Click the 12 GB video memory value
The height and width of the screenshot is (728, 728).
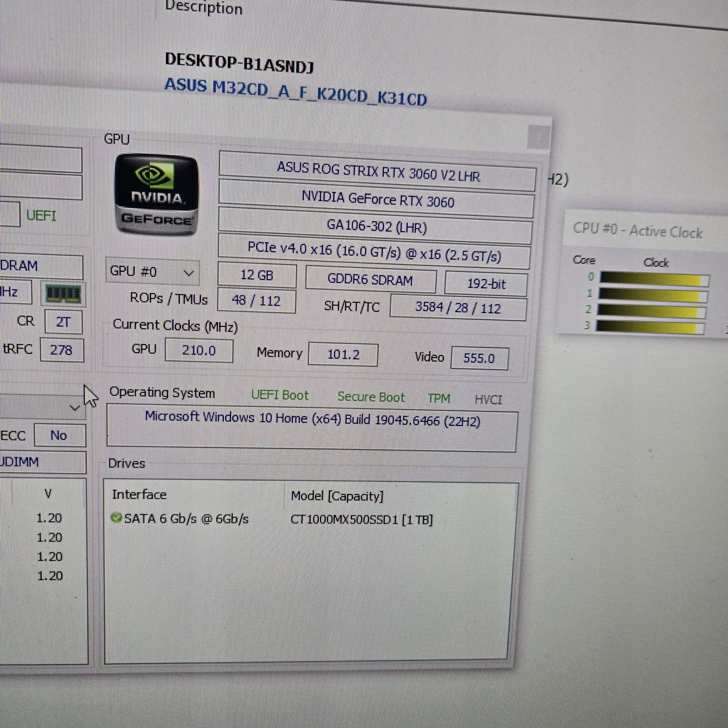[257, 275]
